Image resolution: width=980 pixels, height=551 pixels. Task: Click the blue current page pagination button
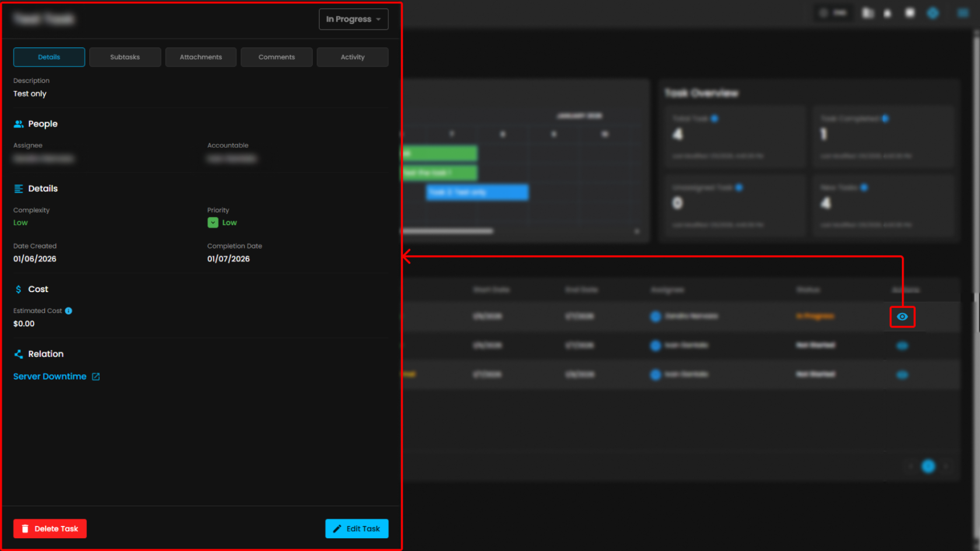tap(928, 466)
